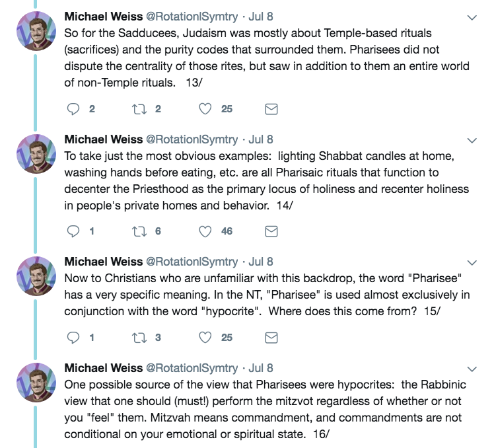Expand options for the mitzvot tweet 16/
This screenshot has height=448, width=494.
pos(472,369)
